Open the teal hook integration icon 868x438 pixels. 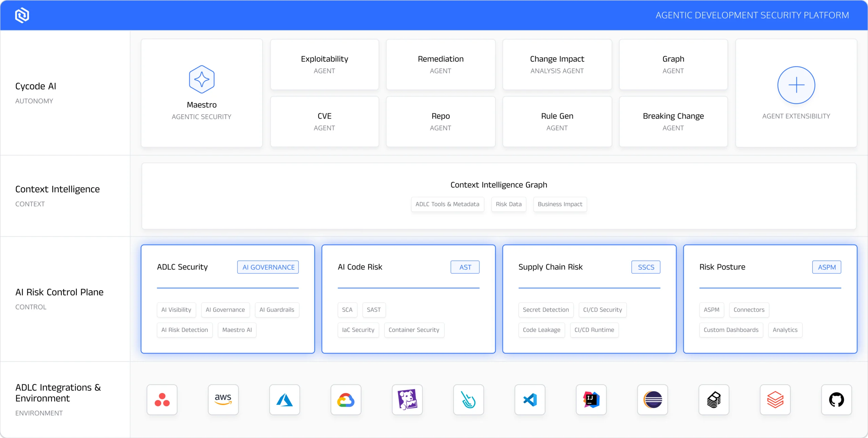pos(469,400)
